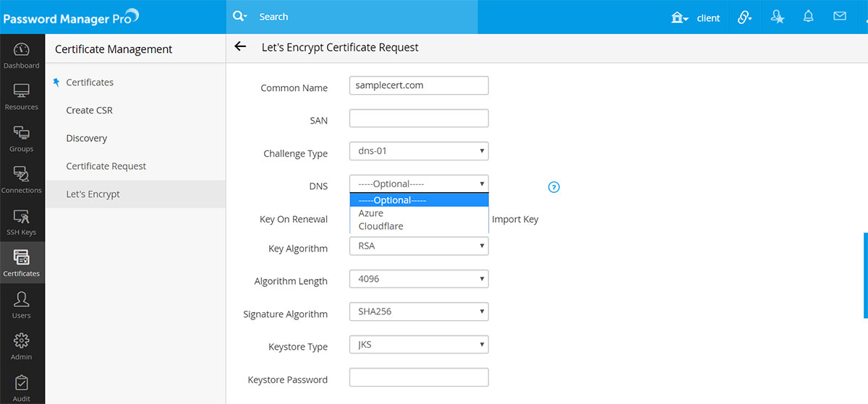Click the notification bell icon
This screenshot has width=868, height=404.
click(809, 17)
